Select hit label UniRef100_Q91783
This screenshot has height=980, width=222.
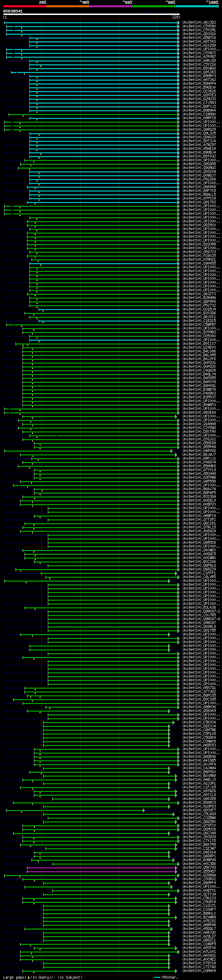pos(199,202)
